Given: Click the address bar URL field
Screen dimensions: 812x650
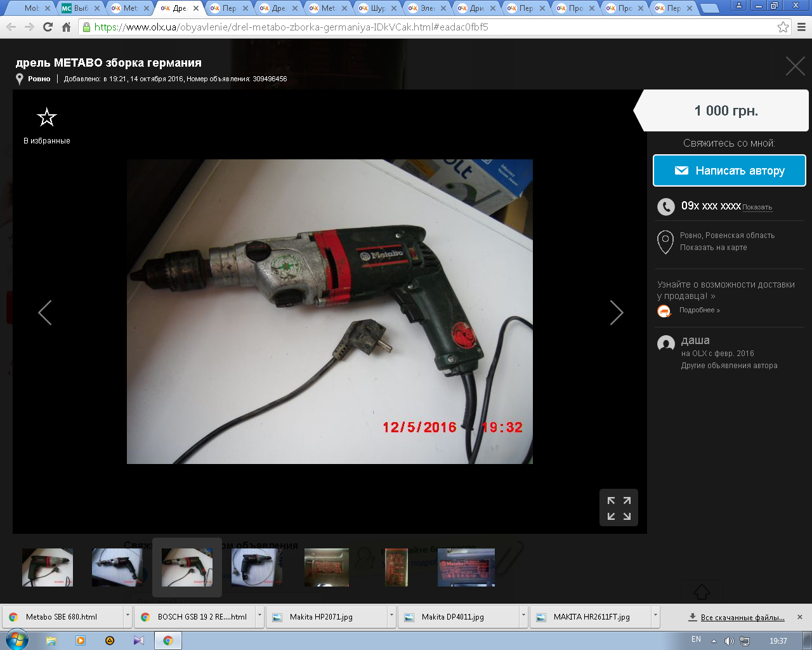Looking at the screenshot, I should click(435, 27).
